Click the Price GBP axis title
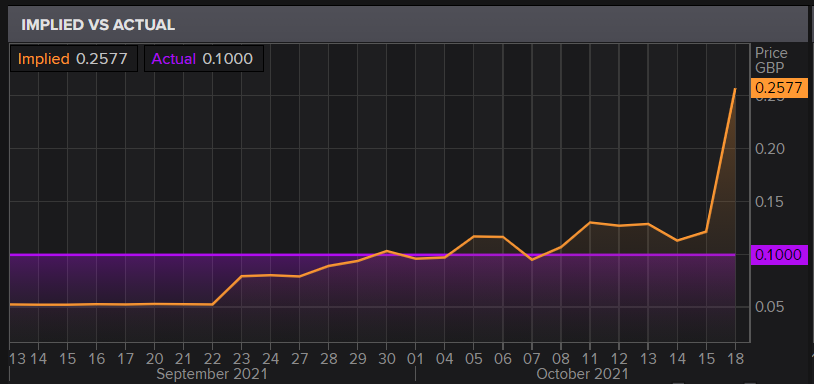Screen dimensions: 814x384 point(771,60)
